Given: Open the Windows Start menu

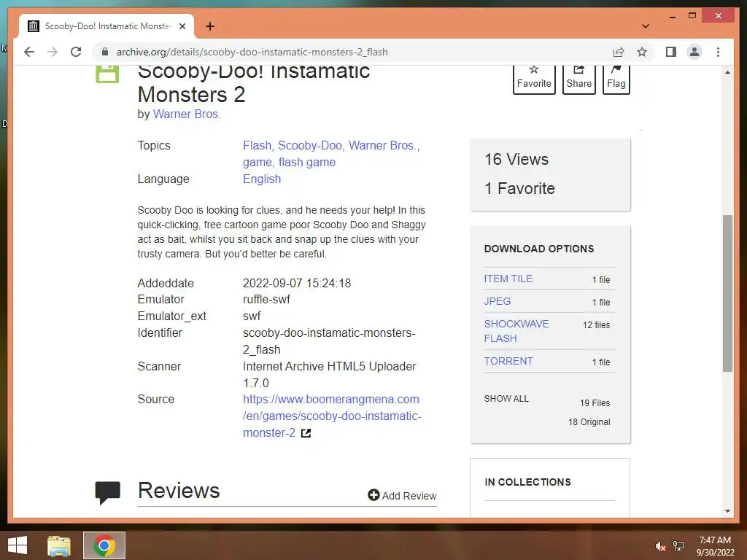Looking at the screenshot, I should tap(18, 545).
